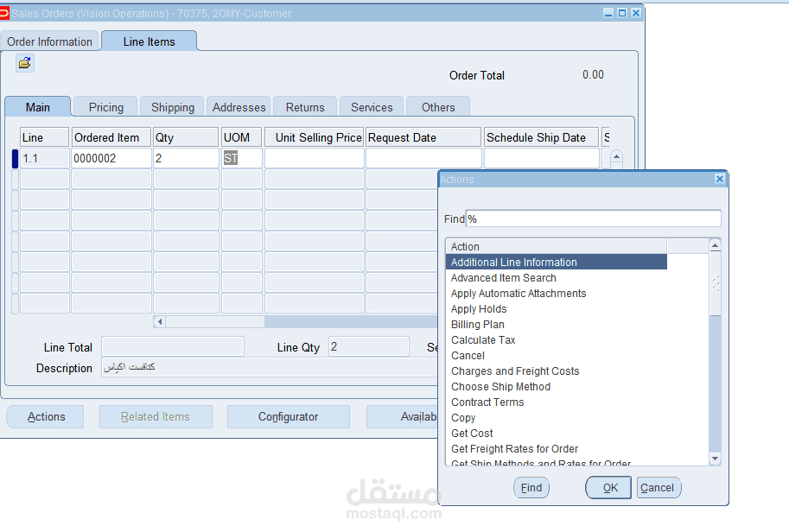Click the Actions button in Sales Orders

(46, 417)
